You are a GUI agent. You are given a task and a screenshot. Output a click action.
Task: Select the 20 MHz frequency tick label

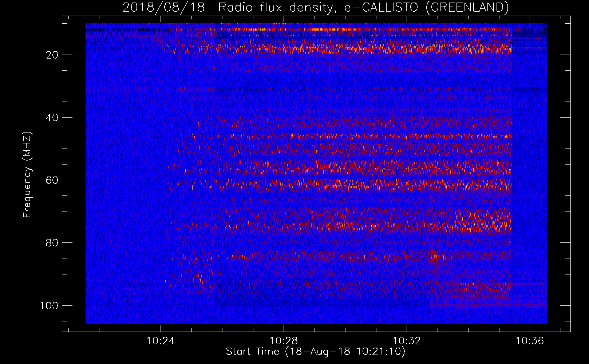click(x=52, y=55)
